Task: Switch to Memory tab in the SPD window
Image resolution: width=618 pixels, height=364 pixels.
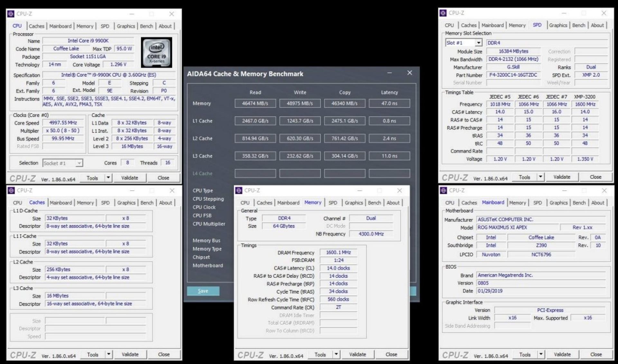Action: point(517,25)
